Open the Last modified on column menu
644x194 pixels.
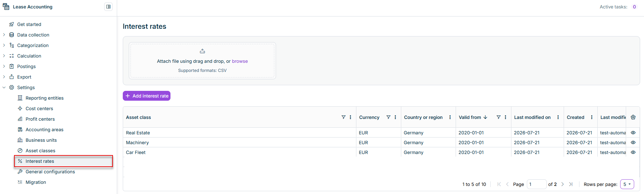tap(558, 117)
